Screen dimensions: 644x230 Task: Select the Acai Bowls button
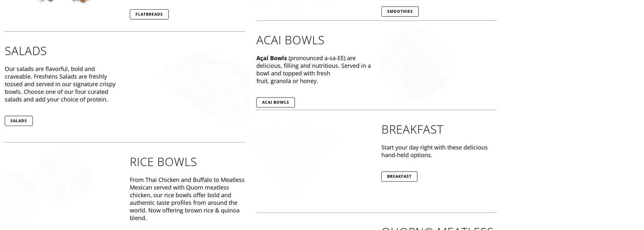tap(276, 103)
